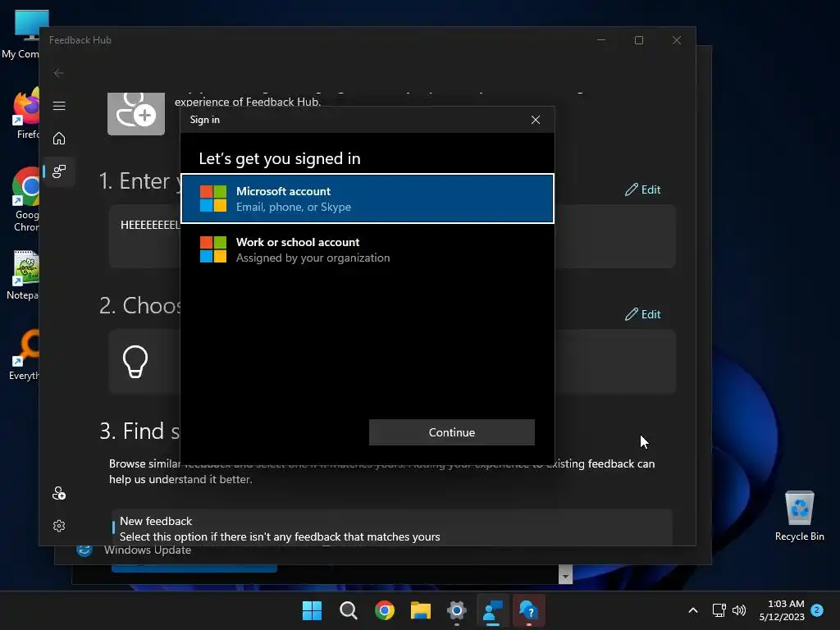Open the Feedback section in the sidebar
The image size is (840, 630).
59,171
